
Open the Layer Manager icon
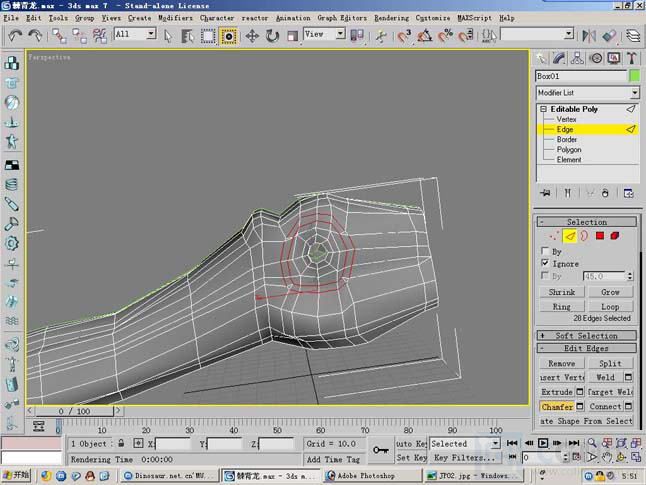click(633, 36)
